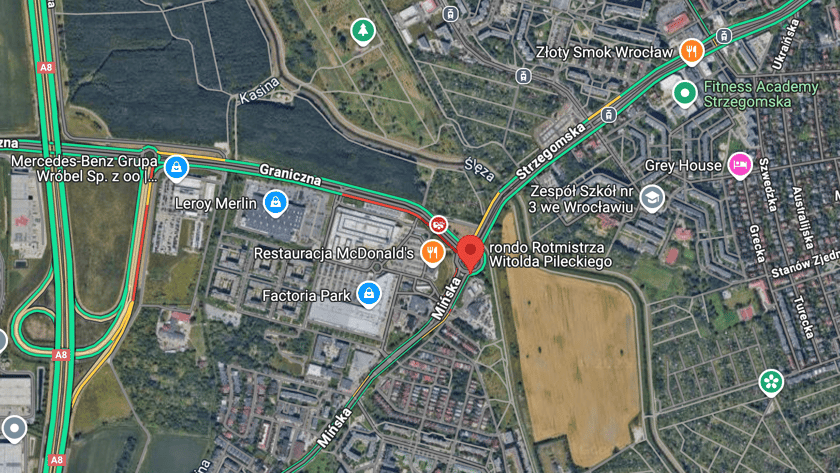840x473 pixels.
Task: Open the Leroy Merlin shopping marker
Action: [x=275, y=204]
